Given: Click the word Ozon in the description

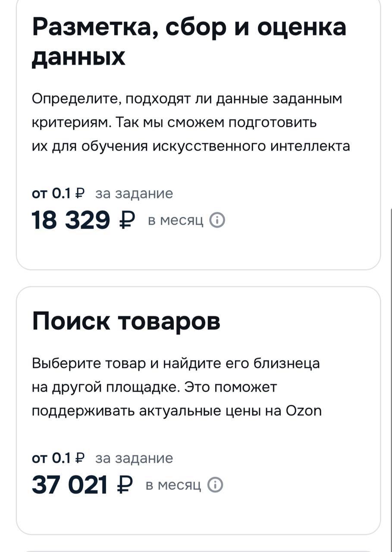Looking at the screenshot, I should pos(304,411).
